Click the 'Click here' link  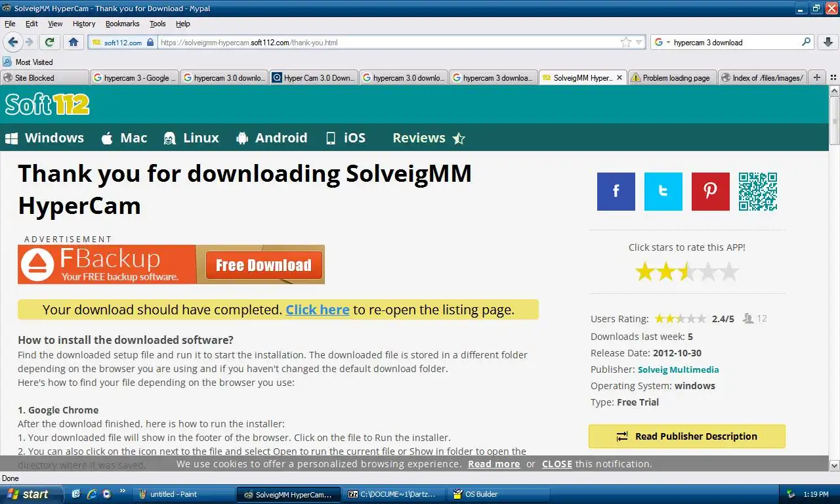[318, 310]
